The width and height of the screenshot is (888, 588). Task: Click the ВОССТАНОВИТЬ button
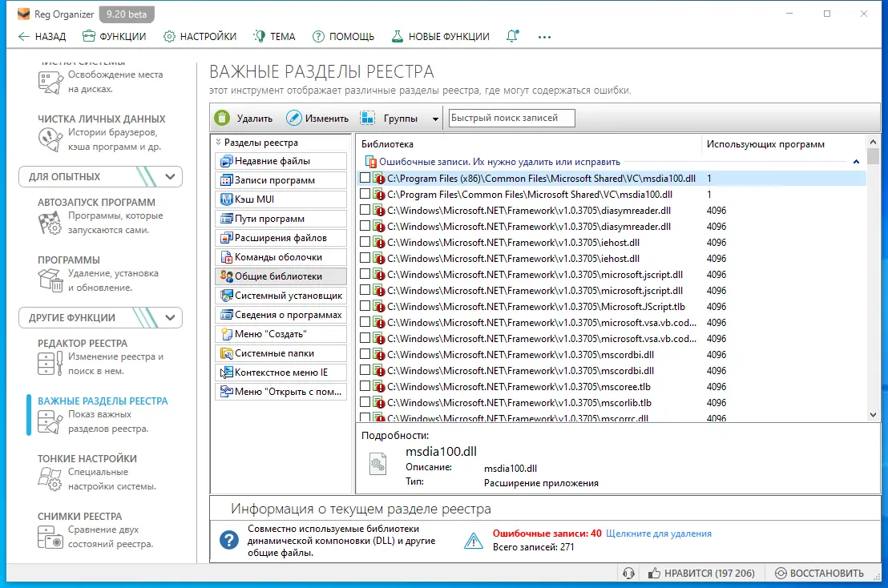tap(819, 574)
